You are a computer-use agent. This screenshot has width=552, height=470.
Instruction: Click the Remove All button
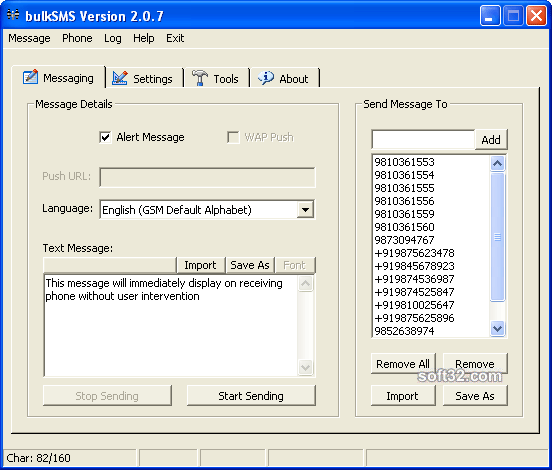click(x=403, y=364)
